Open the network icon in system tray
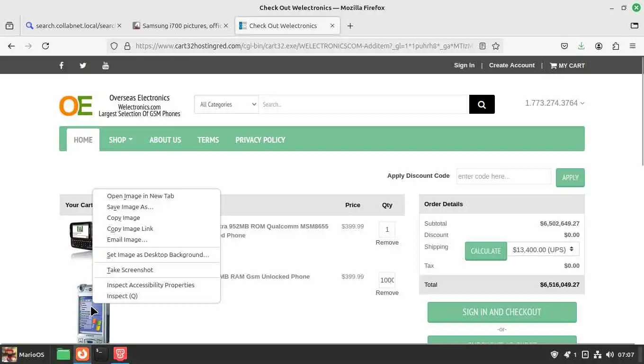 click(598, 355)
